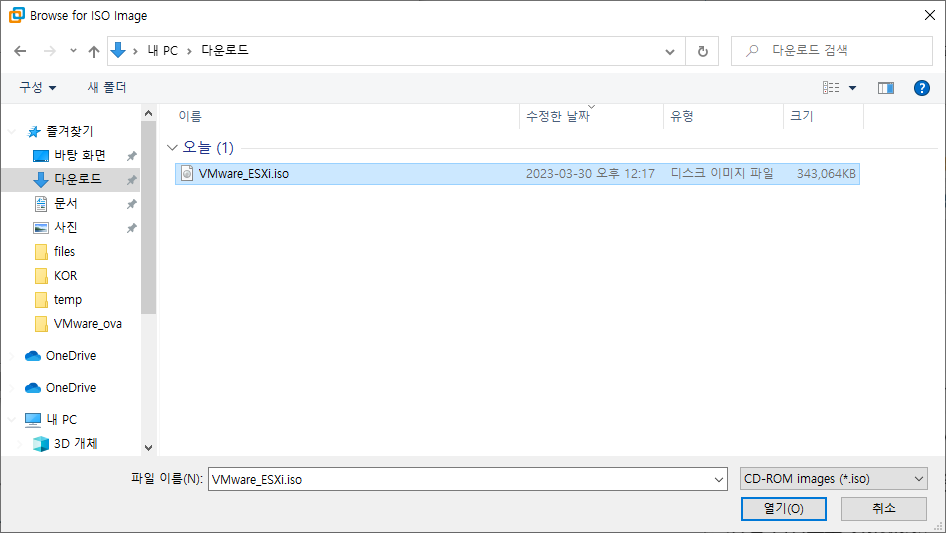Open '문서' in the sidebar
This screenshot has width=946, height=533.
pyautogui.click(x=65, y=203)
